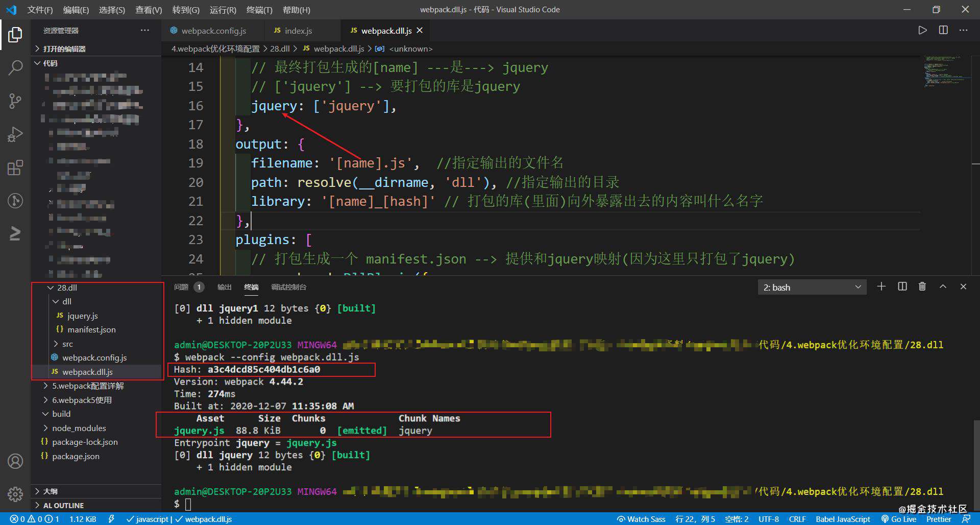Change language mode Babel JavaScript
This screenshot has width=980, height=525.
click(843, 519)
